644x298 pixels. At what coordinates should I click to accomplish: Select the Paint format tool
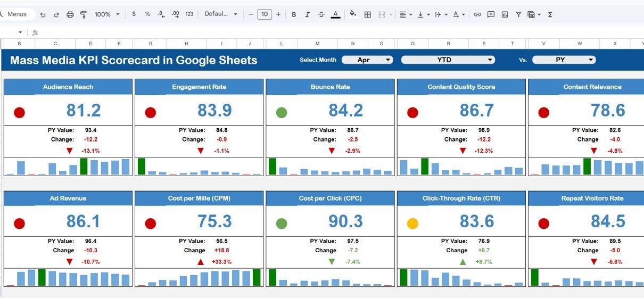84,14
